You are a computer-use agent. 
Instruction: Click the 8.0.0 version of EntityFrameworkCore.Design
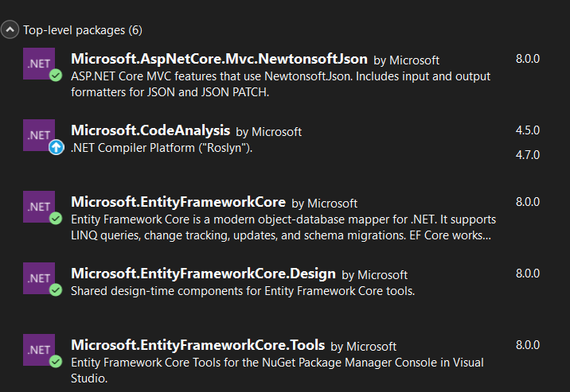[527, 273]
